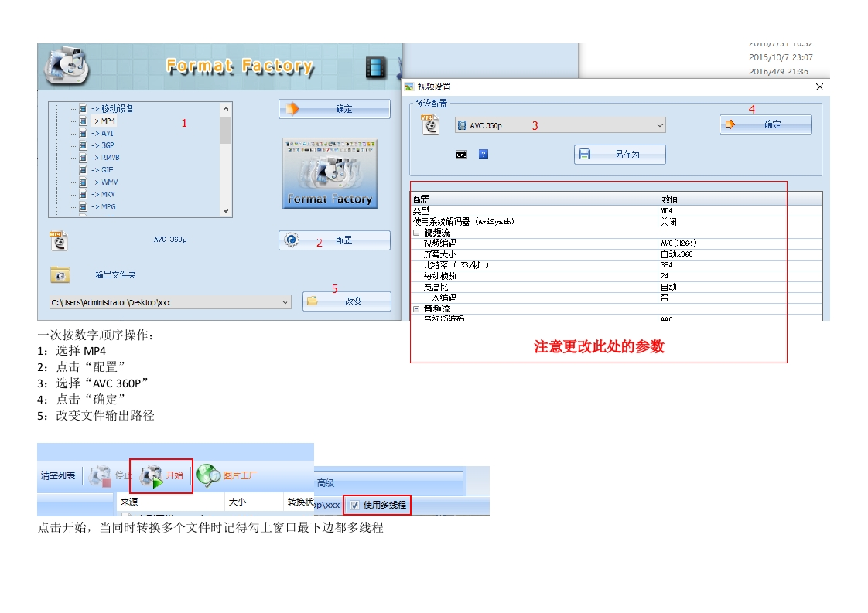
Task: Close the 视频设置 dialog
Action: point(820,87)
